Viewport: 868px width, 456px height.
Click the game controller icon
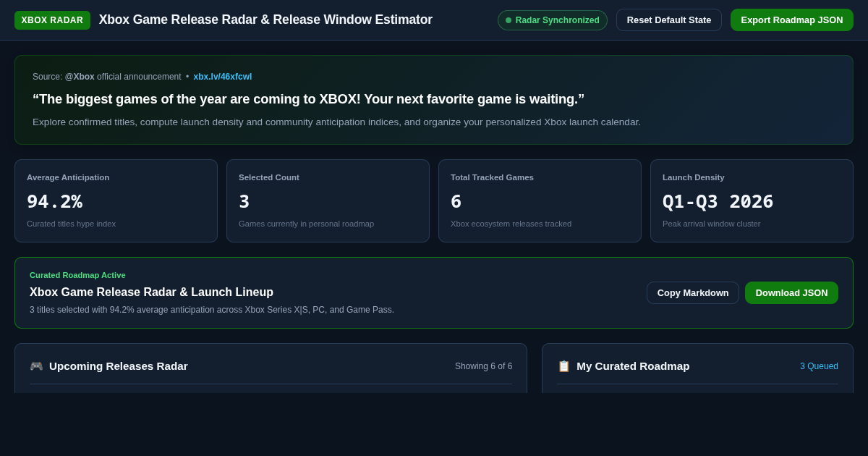[36, 366]
